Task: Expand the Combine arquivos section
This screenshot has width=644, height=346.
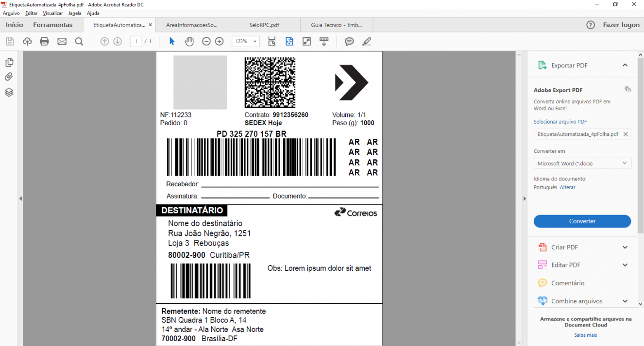Action: (x=625, y=301)
